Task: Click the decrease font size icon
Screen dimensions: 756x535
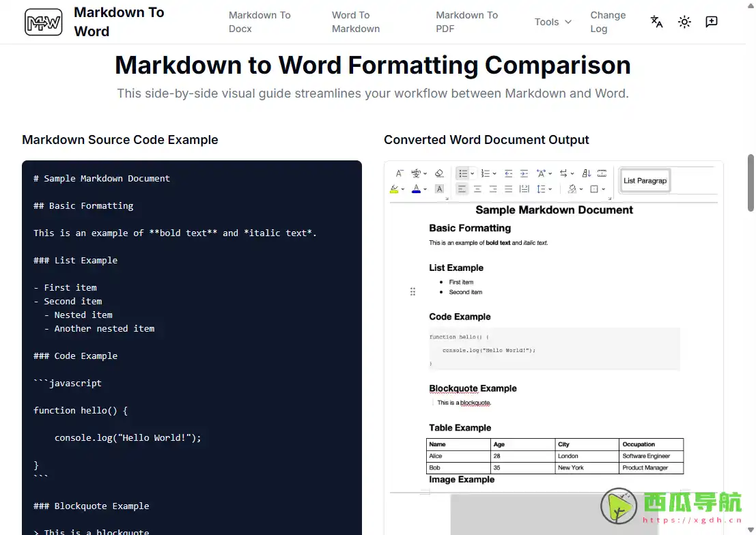Action: pos(400,173)
